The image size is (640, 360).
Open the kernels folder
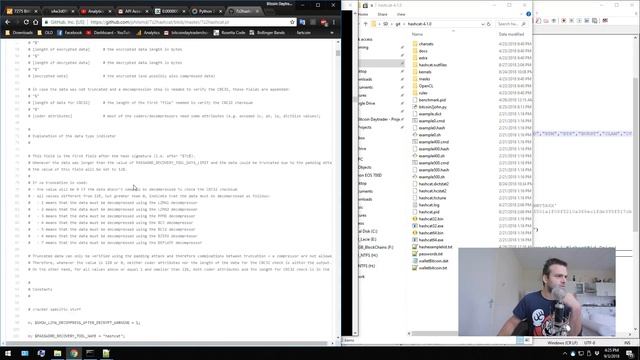[425, 72]
